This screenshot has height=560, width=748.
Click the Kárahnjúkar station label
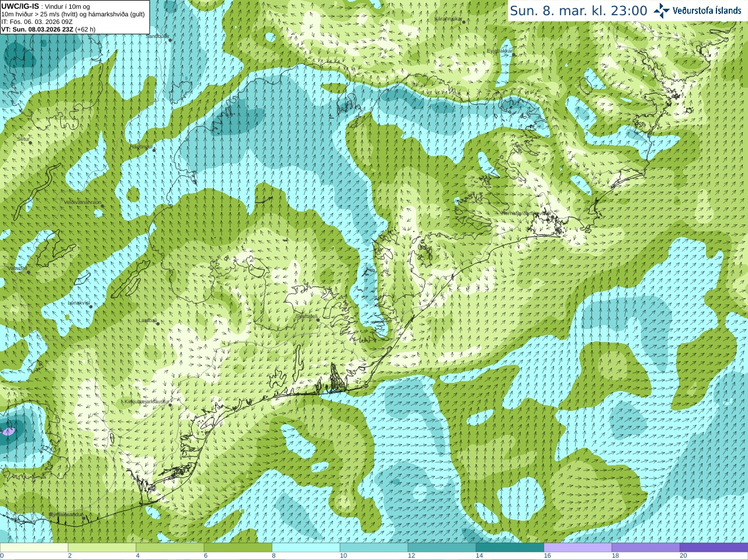coord(449,19)
